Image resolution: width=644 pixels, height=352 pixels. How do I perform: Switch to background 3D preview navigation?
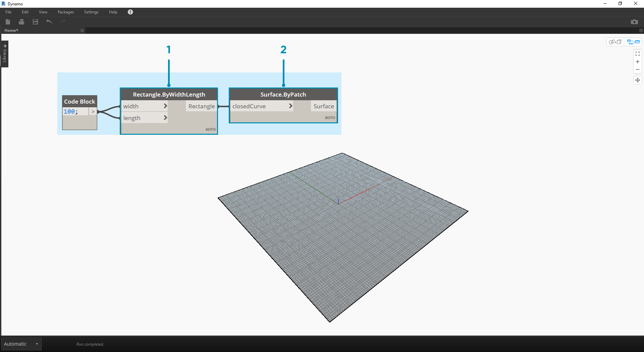click(615, 42)
